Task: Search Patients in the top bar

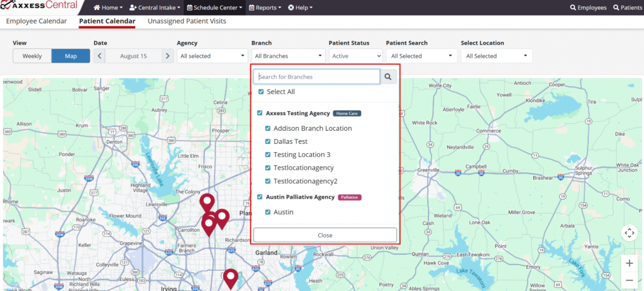Action: coord(627,8)
